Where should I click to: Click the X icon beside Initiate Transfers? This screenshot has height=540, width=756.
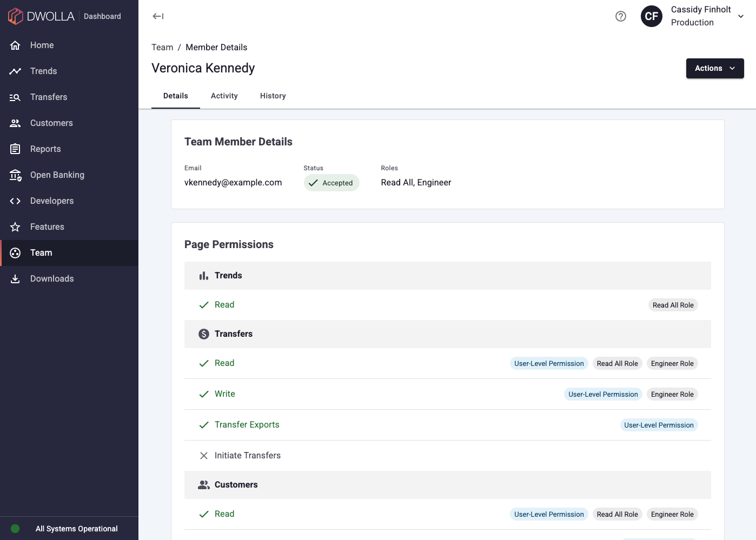tap(204, 456)
